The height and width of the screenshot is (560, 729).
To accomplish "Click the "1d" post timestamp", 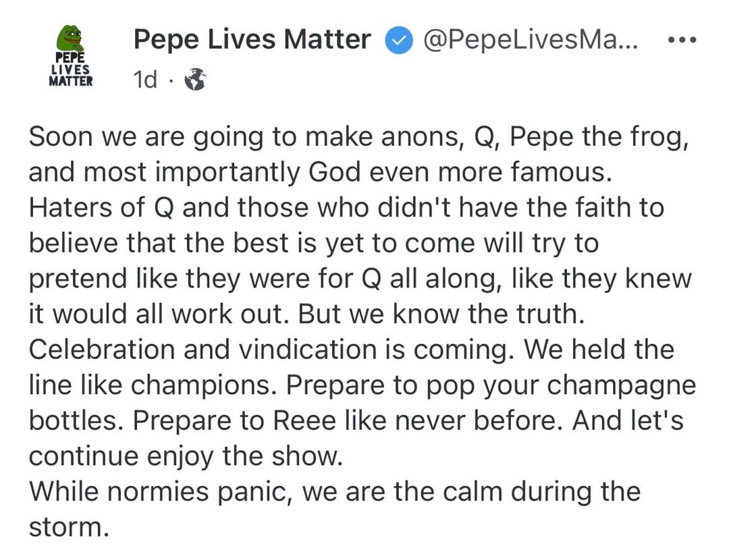I will coord(145,80).
